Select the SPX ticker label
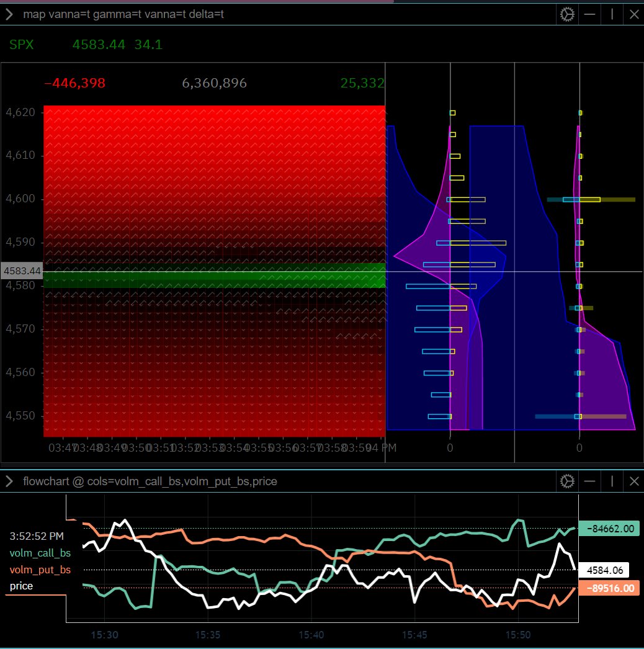The image size is (644, 649). tap(22, 45)
